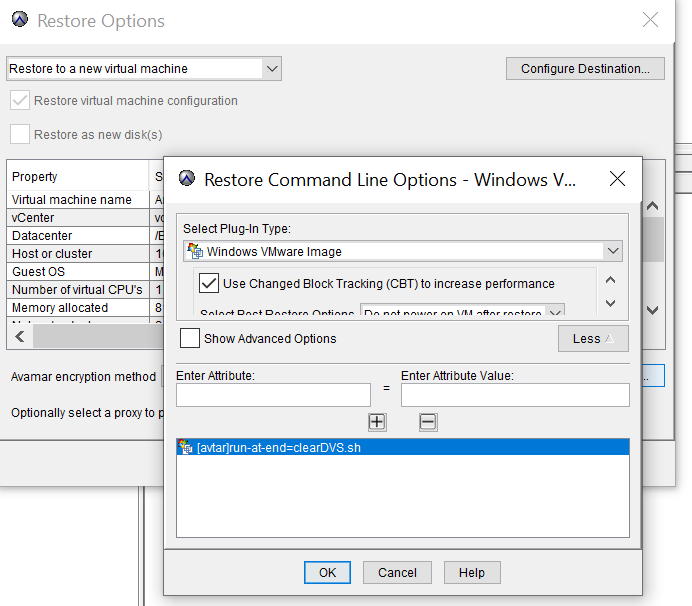Image resolution: width=692 pixels, height=606 pixels.
Task: Close the Restore Options window
Action: pyautogui.click(x=650, y=20)
